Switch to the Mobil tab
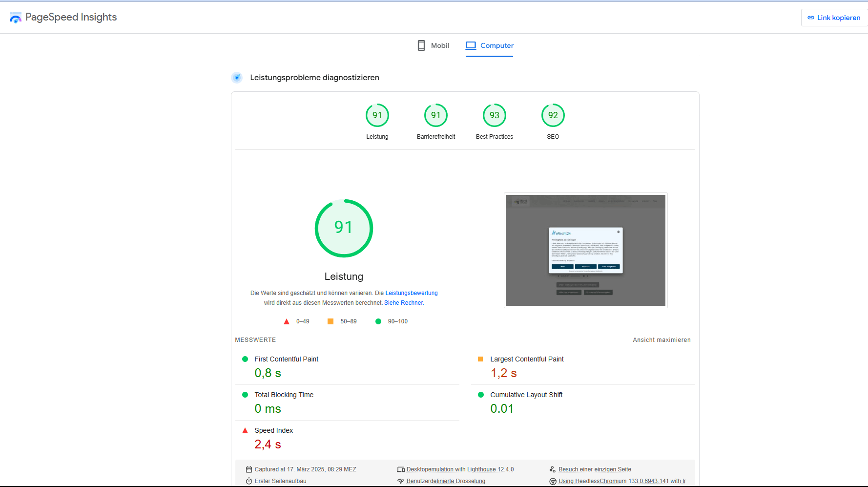The image size is (868, 487). tap(433, 45)
